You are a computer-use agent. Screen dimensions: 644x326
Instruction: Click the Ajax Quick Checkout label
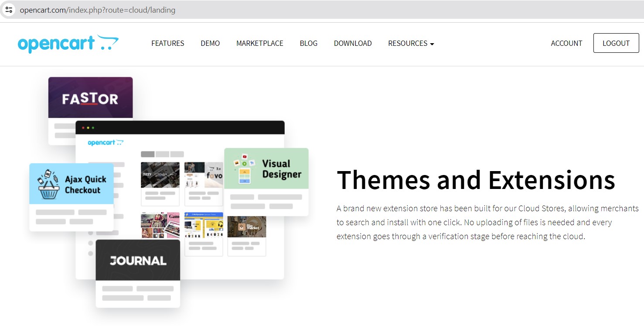tap(85, 185)
